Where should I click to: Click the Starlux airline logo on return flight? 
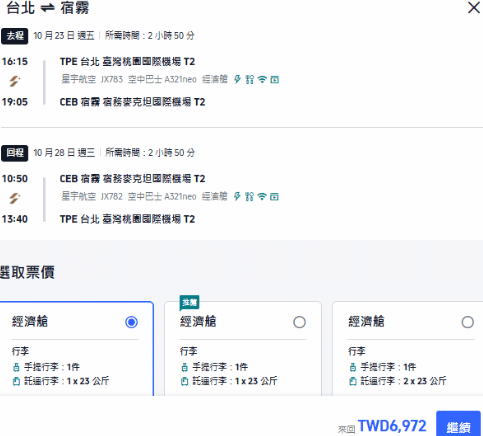pyautogui.click(x=14, y=198)
